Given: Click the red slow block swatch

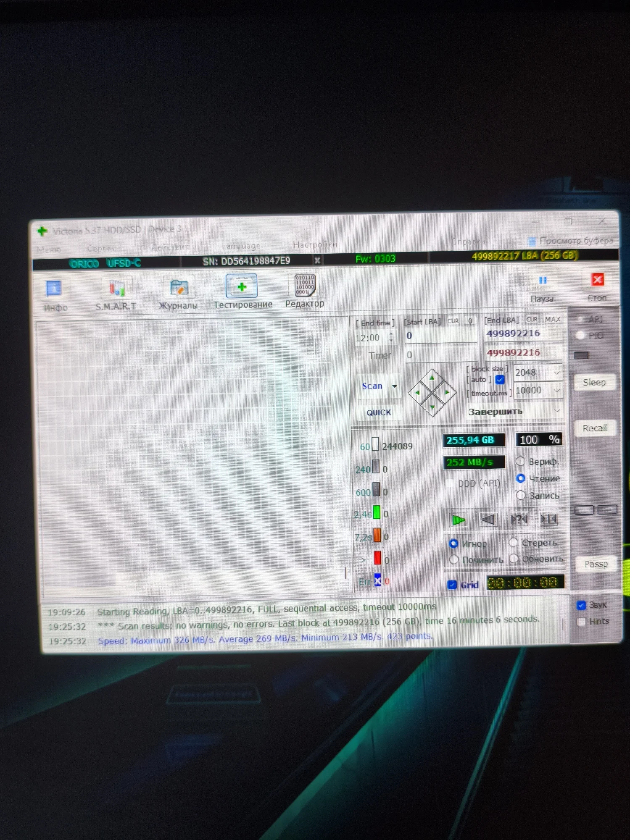Looking at the screenshot, I should 377,558.
